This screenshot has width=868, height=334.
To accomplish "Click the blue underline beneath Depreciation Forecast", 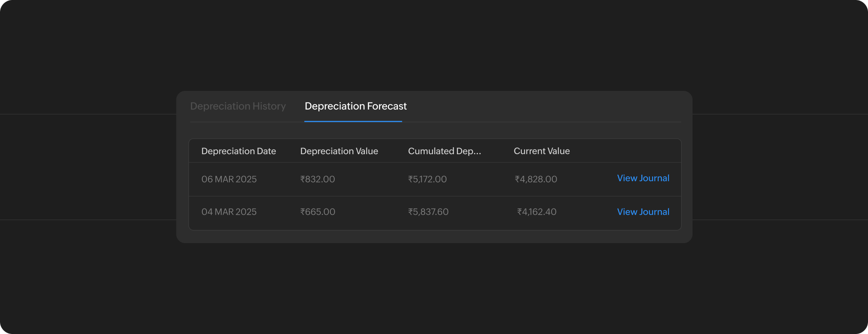I will pyautogui.click(x=353, y=121).
